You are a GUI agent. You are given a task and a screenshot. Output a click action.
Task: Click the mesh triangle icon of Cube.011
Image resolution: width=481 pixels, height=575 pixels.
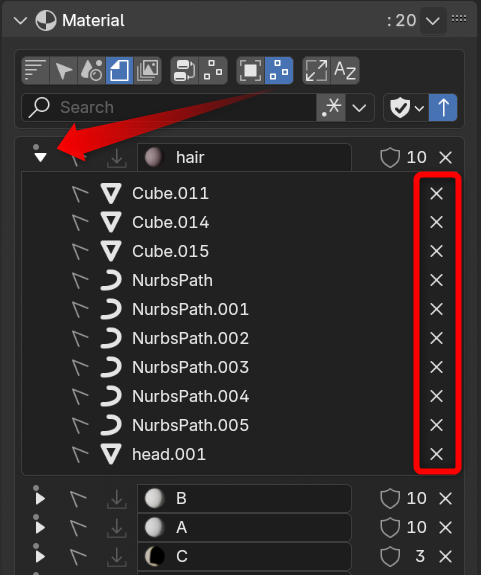click(111, 193)
